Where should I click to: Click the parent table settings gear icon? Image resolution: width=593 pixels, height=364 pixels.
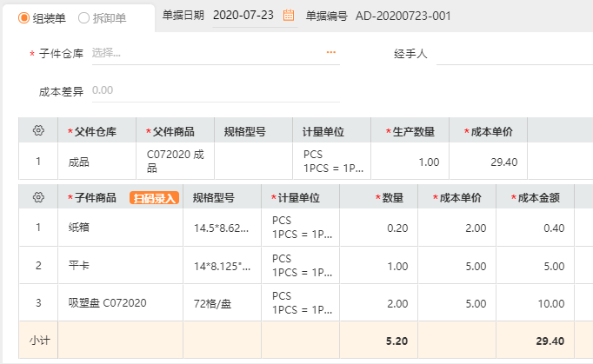pos(38,131)
